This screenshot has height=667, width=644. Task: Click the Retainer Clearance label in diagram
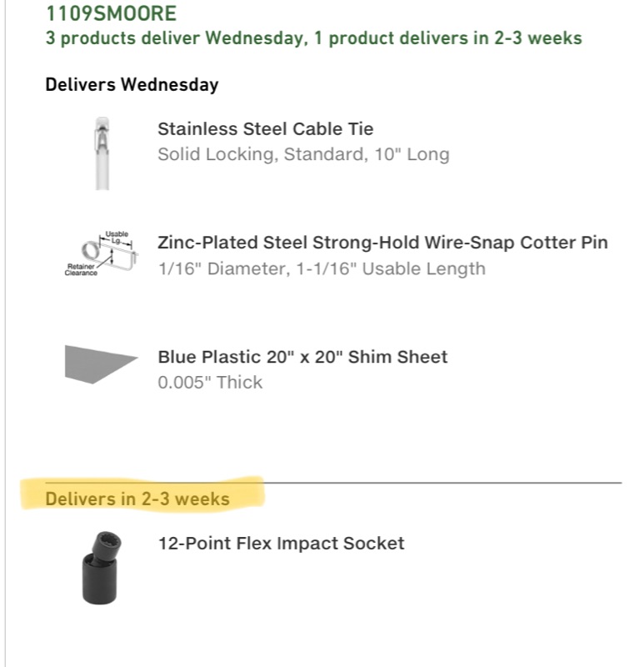coord(81,268)
